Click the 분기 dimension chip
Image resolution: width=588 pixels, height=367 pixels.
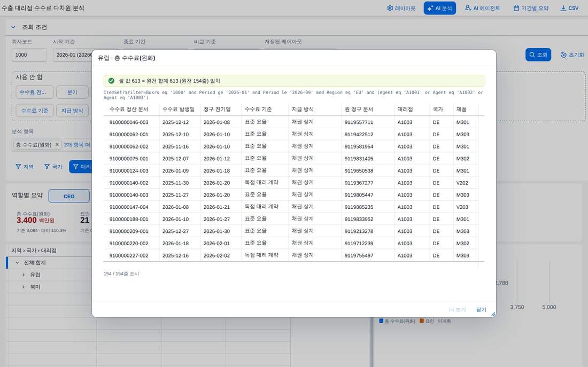pyautogui.click(x=72, y=92)
